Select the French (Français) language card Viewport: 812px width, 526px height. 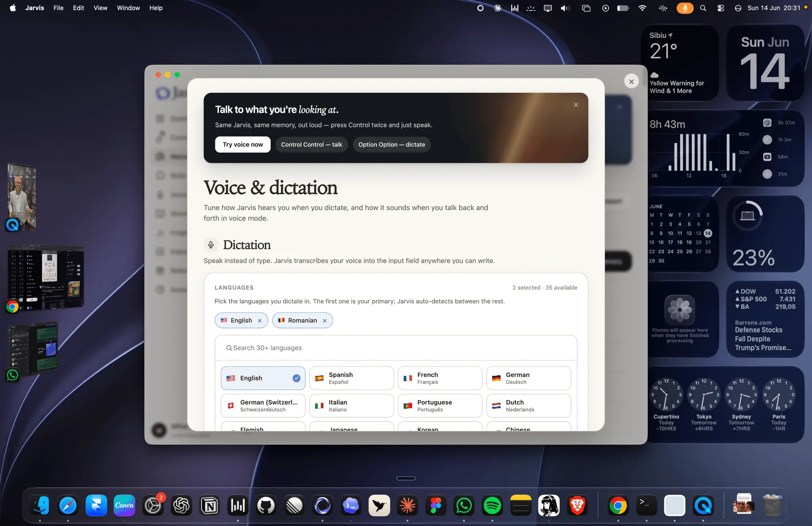[x=440, y=378]
